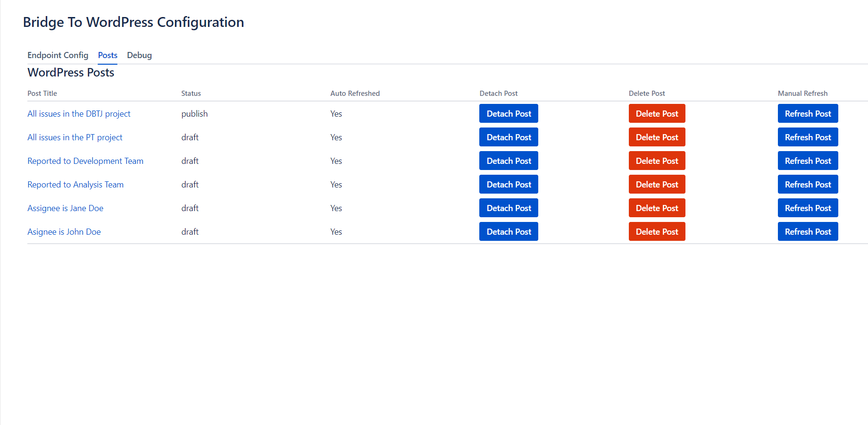Switch to the Debug tab

[x=139, y=55]
